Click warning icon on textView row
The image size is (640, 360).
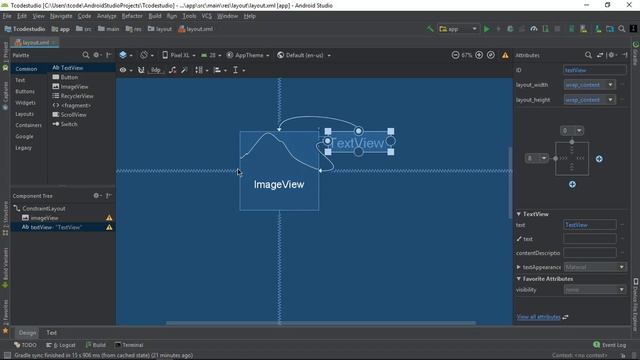coord(109,227)
